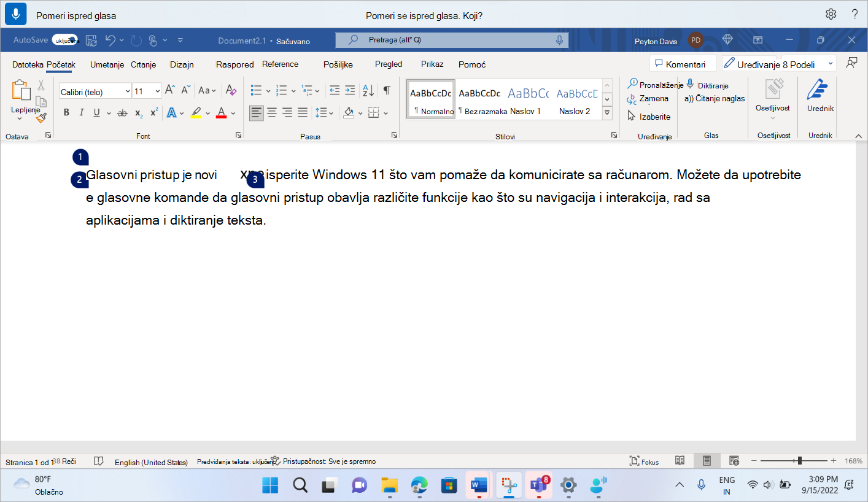Open the Urednik editor pane
Screen dimensions: 868x502
pyautogui.click(x=820, y=96)
